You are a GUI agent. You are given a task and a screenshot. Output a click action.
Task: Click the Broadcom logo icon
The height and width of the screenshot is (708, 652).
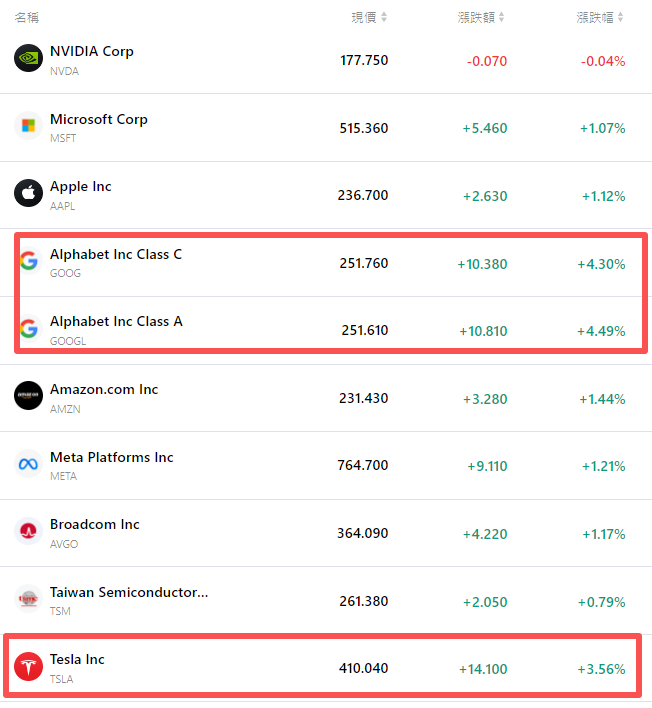[x=28, y=531]
